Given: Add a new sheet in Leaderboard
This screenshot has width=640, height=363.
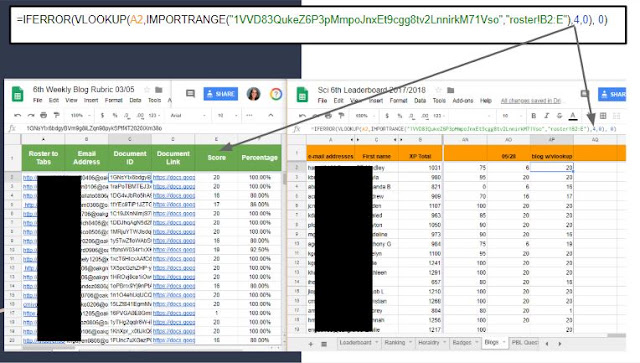Looking at the screenshot, I should [311, 344].
